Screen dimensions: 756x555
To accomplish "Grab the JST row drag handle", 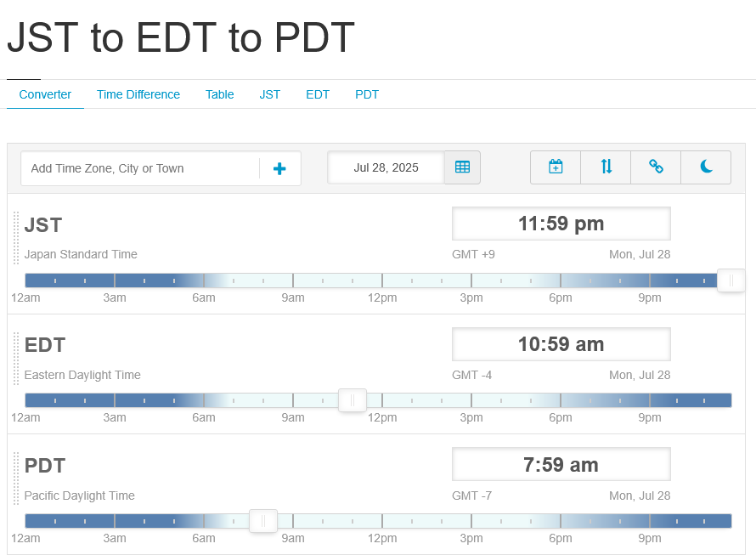I will (16, 239).
